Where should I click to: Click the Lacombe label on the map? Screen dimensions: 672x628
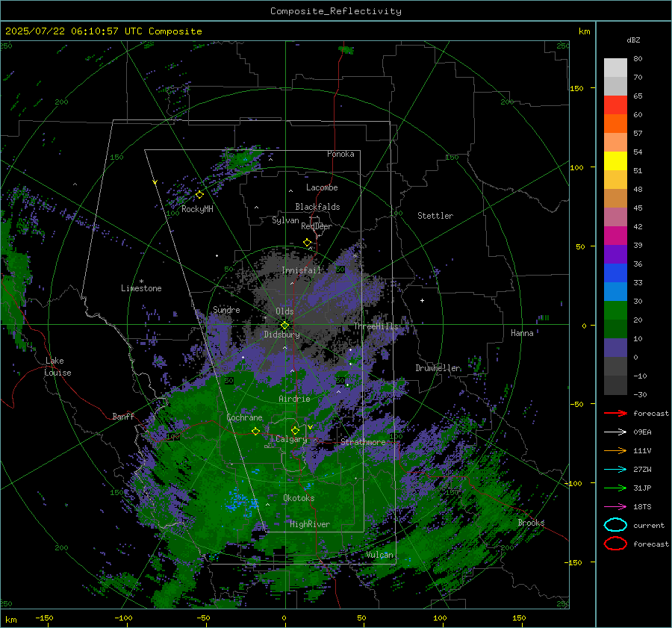tap(322, 187)
